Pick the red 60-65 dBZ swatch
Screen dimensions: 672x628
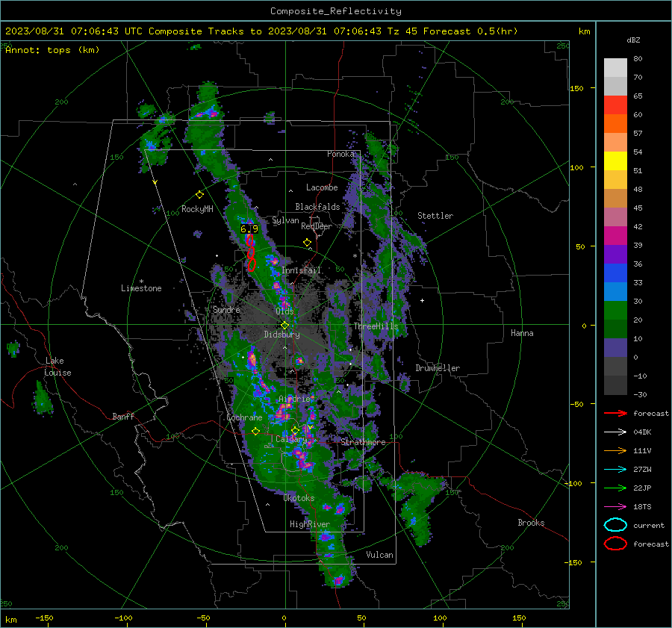(x=615, y=105)
